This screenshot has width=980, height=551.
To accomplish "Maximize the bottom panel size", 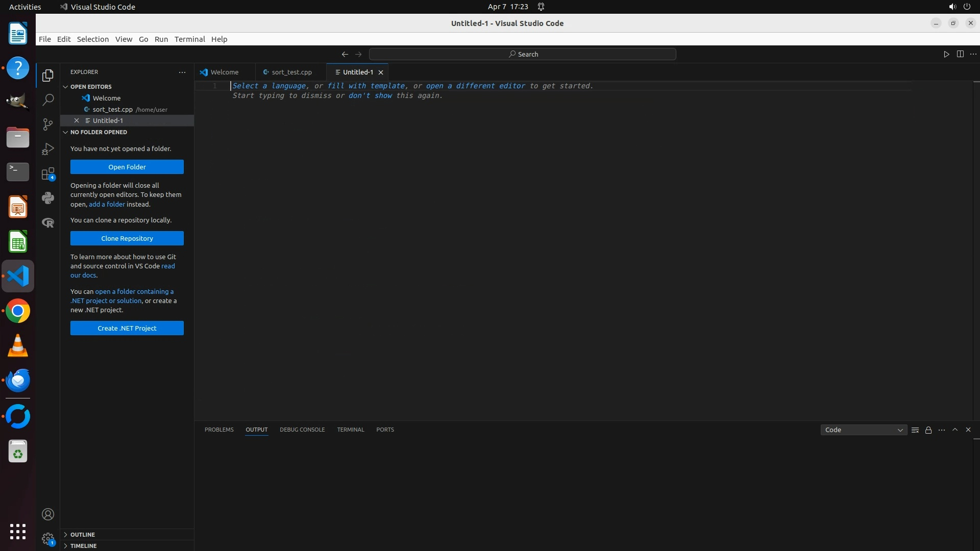I will pos(955,430).
